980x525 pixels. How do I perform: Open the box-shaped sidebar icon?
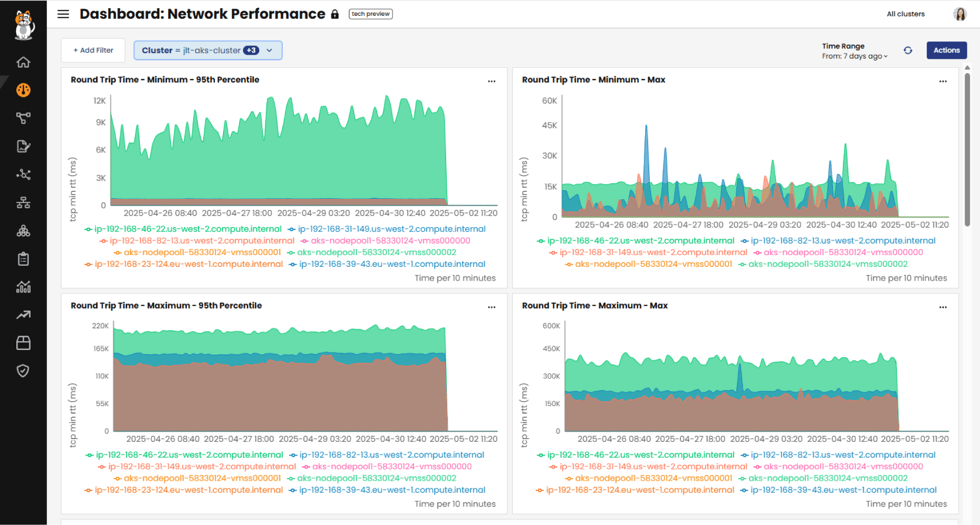(23, 343)
